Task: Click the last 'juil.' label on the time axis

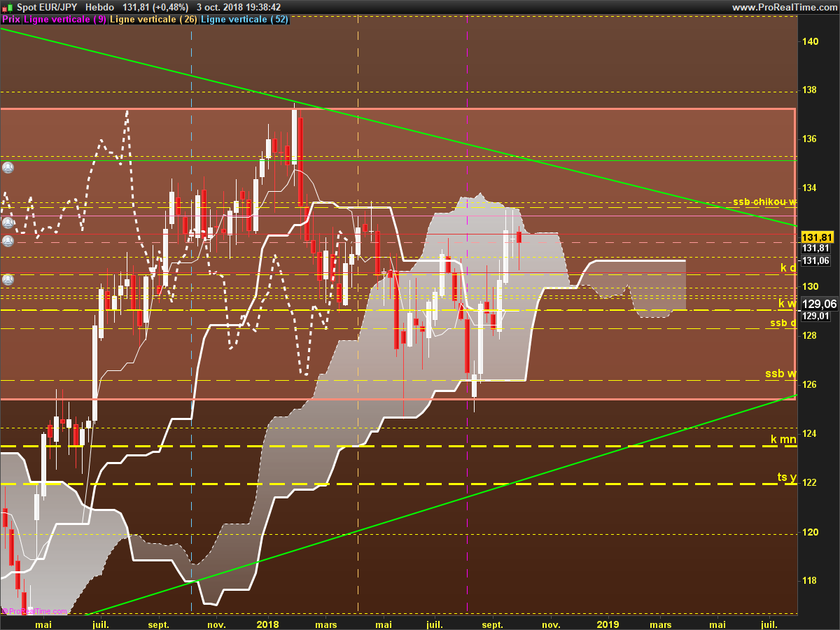Action: pos(770,624)
